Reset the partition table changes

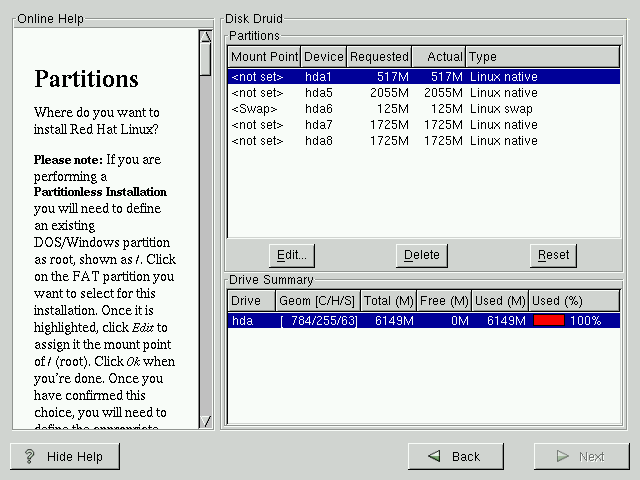[x=553, y=255]
